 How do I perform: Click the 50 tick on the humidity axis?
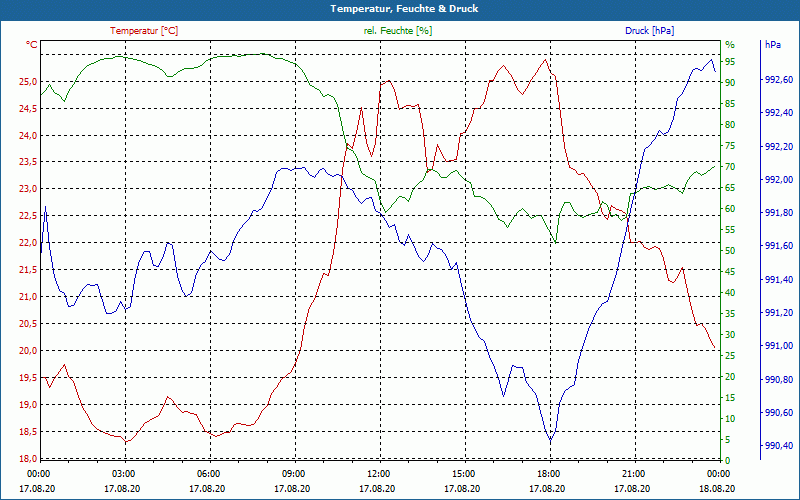click(730, 251)
